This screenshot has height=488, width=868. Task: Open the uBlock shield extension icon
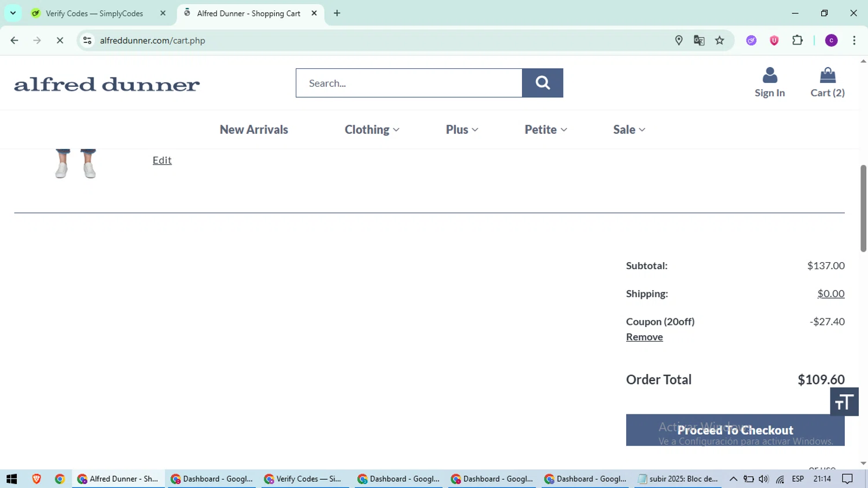point(774,41)
